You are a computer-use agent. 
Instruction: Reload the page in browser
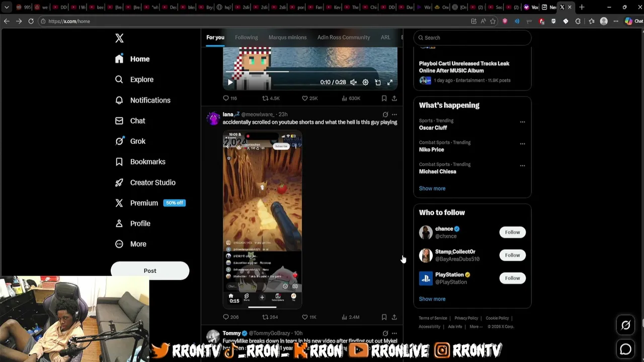click(31, 21)
